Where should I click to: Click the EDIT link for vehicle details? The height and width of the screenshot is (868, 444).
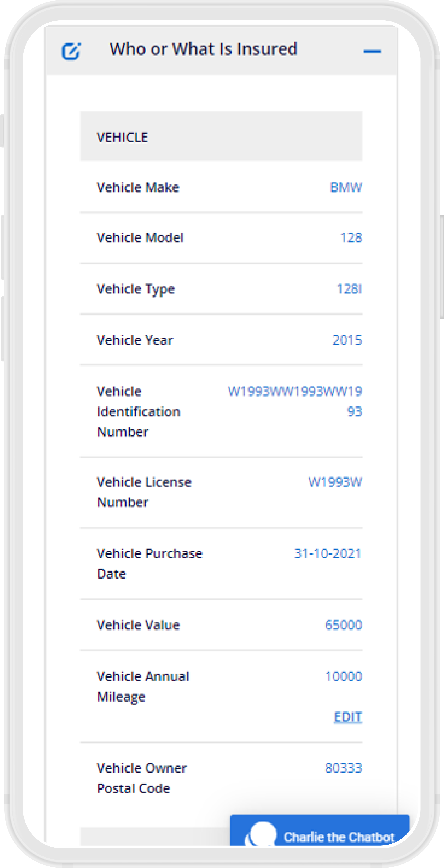point(348,717)
